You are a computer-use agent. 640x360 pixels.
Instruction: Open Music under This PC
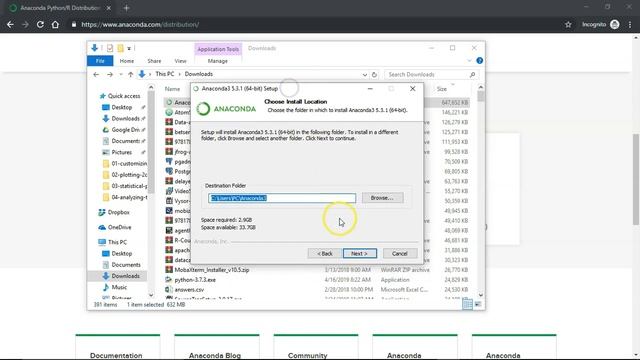click(119, 287)
